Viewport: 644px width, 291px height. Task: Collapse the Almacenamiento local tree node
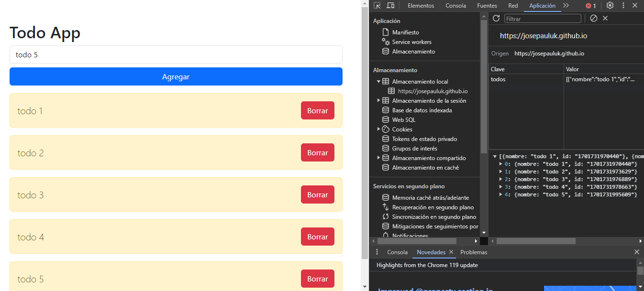click(378, 82)
